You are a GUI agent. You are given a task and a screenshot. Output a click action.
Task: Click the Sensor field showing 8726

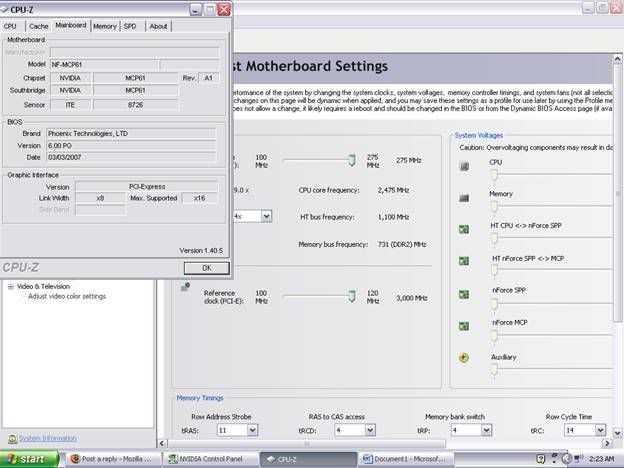[135, 105]
